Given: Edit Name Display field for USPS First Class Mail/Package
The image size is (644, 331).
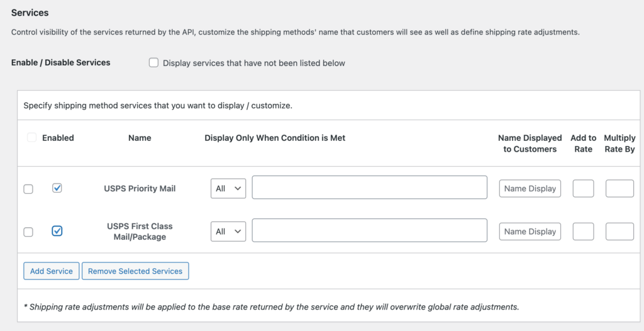Looking at the screenshot, I should click(530, 232).
